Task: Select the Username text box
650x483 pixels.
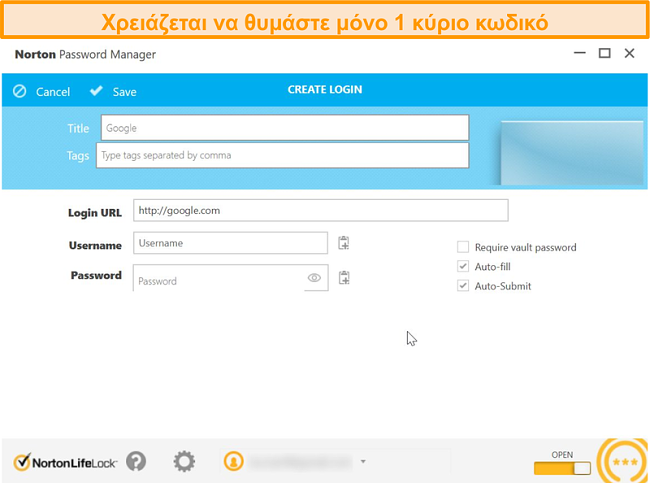Action: tap(230, 243)
